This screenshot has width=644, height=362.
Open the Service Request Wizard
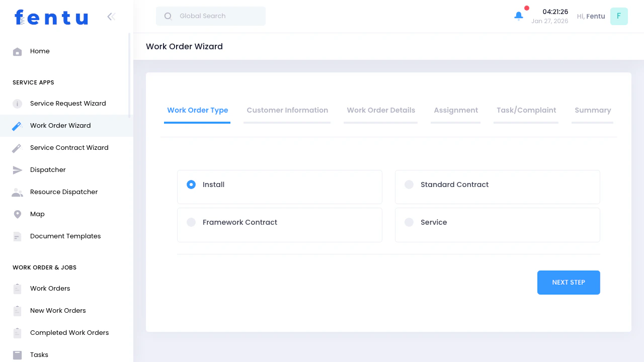click(x=68, y=103)
